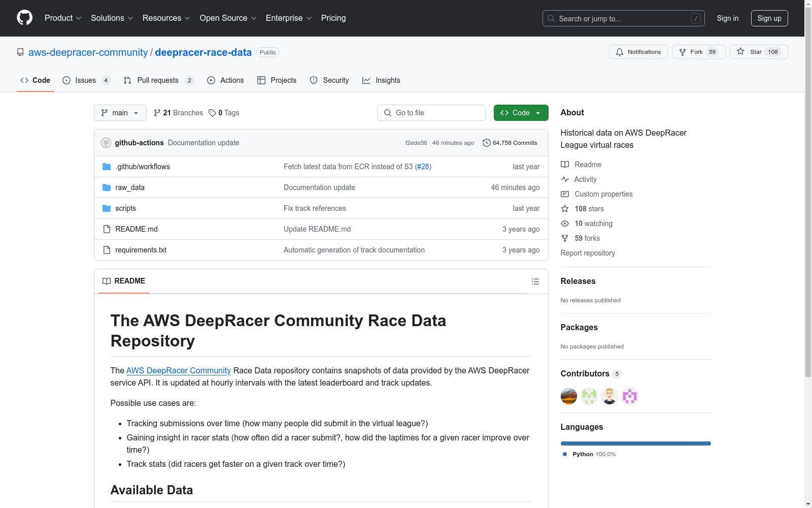Open pull request #28 link
This screenshot has width=812, height=508.
point(423,167)
